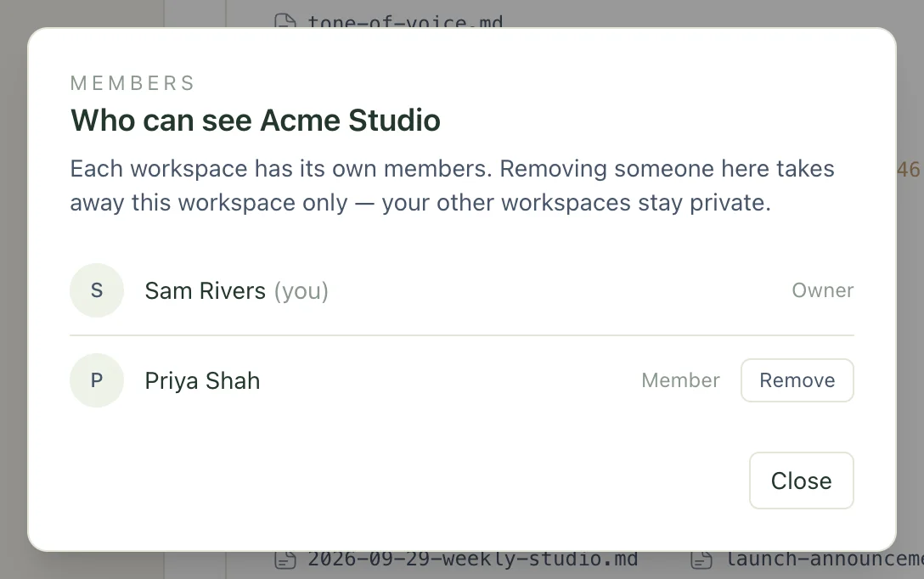Open 2026-09-29-weekly-studio.md in background list
The height and width of the screenshot is (579, 924).
coord(472,559)
